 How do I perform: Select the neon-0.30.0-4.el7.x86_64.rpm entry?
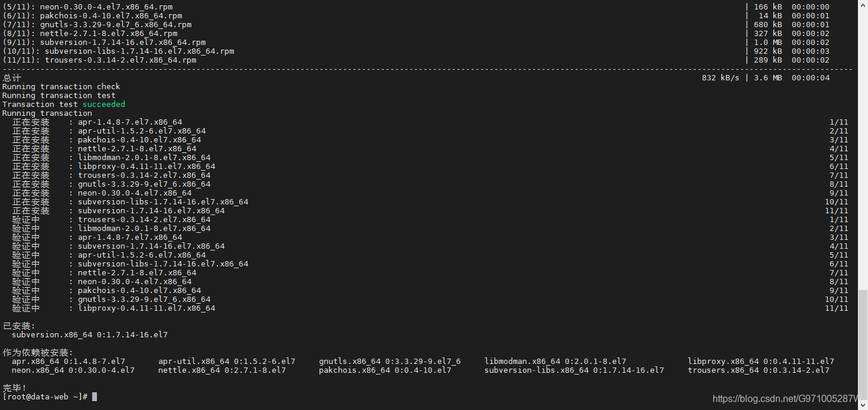[x=106, y=6]
